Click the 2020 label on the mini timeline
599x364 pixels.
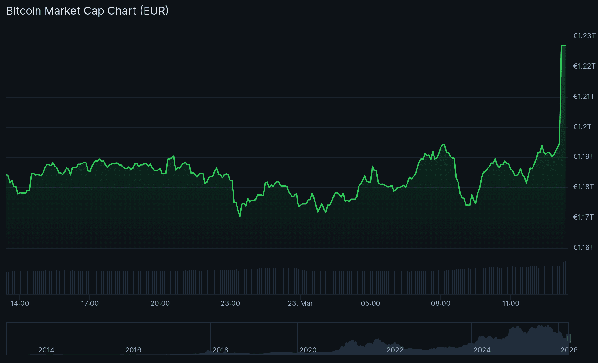pyautogui.click(x=308, y=350)
